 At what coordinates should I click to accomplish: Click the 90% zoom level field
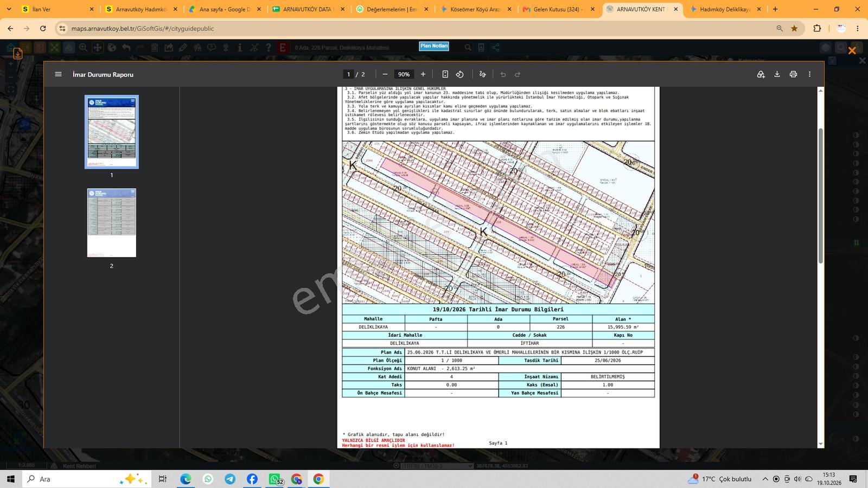[404, 74]
